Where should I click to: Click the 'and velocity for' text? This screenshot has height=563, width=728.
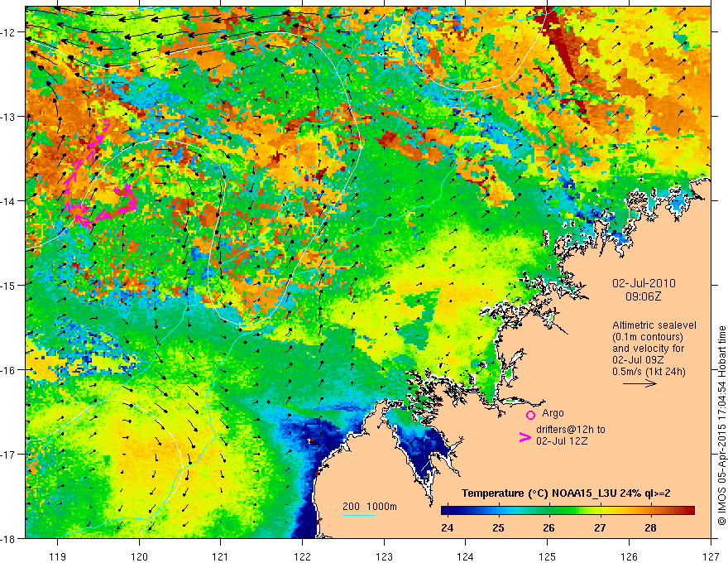[x=648, y=349]
